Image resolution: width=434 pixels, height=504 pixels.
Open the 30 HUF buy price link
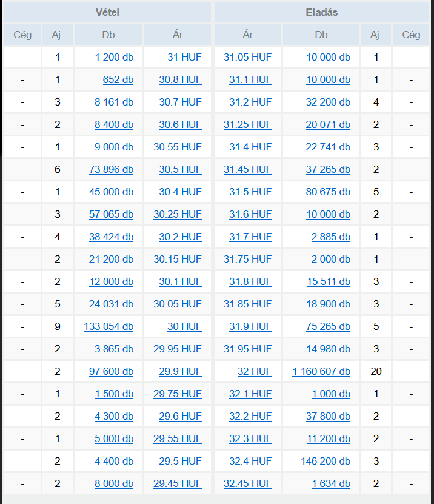tap(184, 326)
